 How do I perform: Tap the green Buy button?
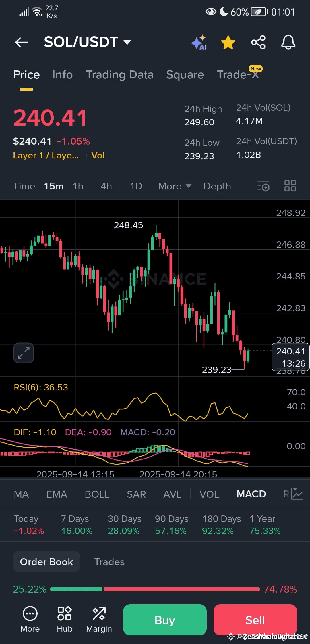tap(165, 620)
